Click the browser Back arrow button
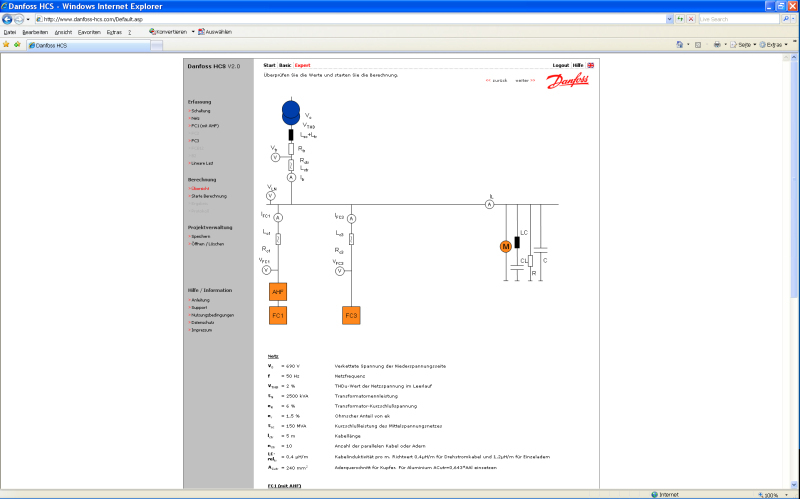 pos(7,19)
